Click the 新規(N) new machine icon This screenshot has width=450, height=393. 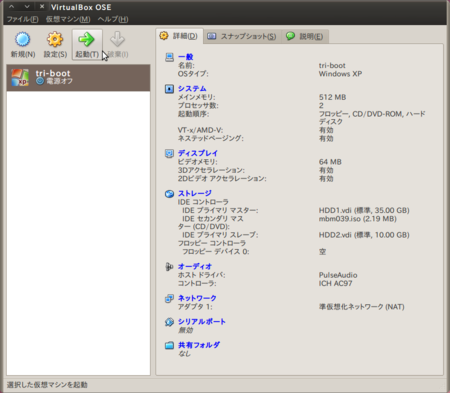tap(23, 39)
